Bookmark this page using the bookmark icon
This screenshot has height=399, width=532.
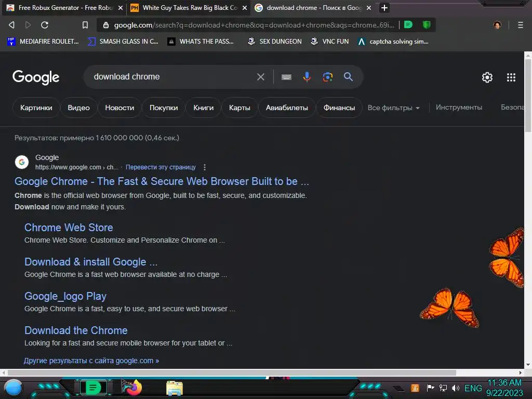pos(85,25)
